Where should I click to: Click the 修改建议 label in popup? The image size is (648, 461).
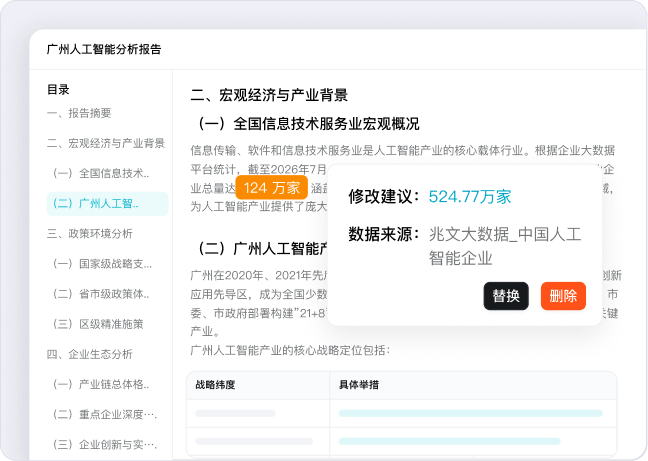tap(384, 197)
